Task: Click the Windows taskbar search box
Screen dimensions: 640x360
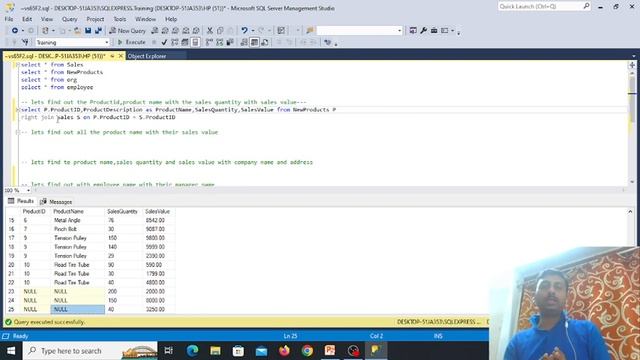Action: pyautogui.click(x=90, y=351)
